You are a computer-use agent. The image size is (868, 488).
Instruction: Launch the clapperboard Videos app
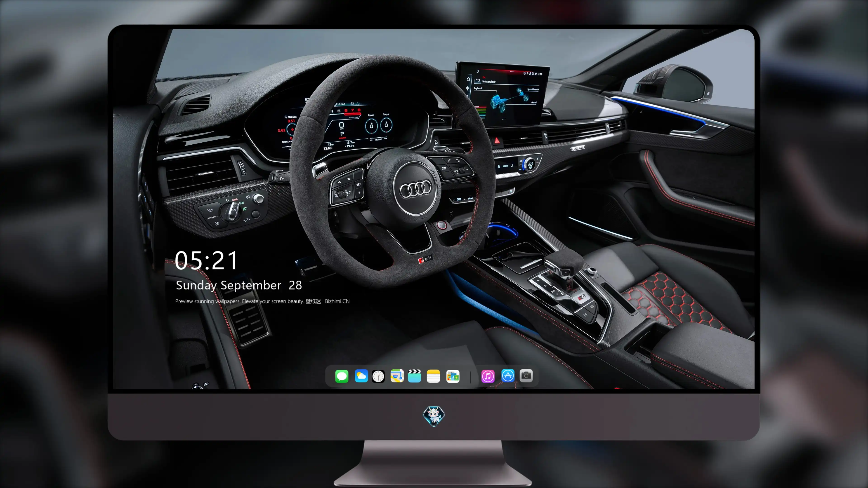(415, 376)
